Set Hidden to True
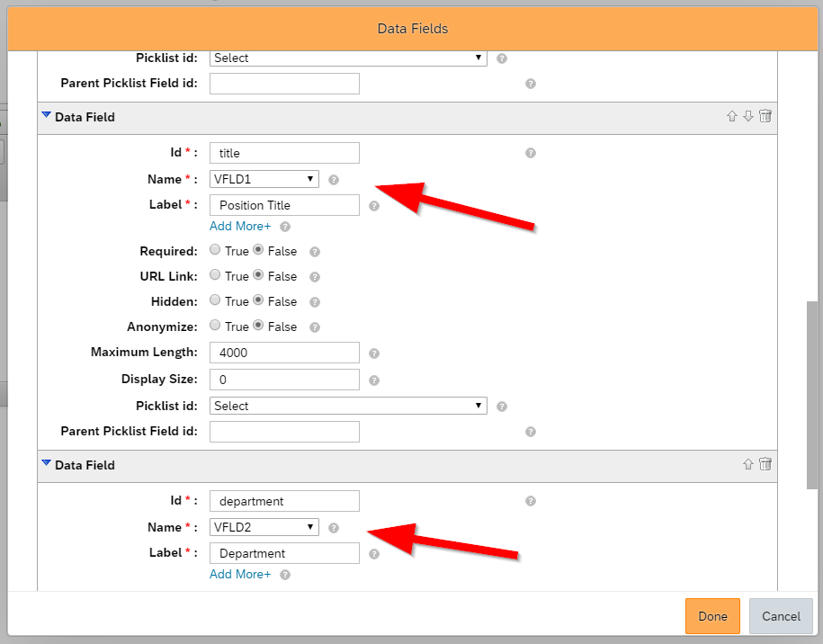This screenshot has width=823, height=644. pos(215,300)
